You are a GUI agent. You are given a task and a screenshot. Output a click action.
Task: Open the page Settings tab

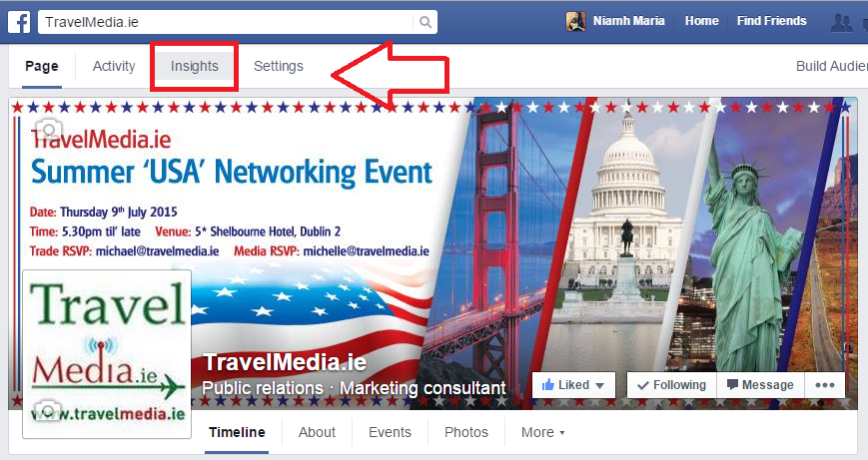[x=279, y=66]
